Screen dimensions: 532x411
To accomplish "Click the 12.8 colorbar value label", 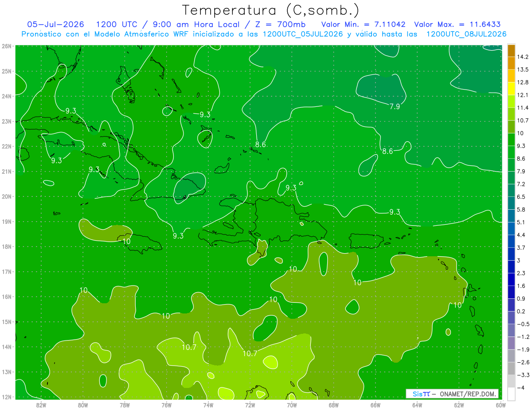I will tap(523, 82).
